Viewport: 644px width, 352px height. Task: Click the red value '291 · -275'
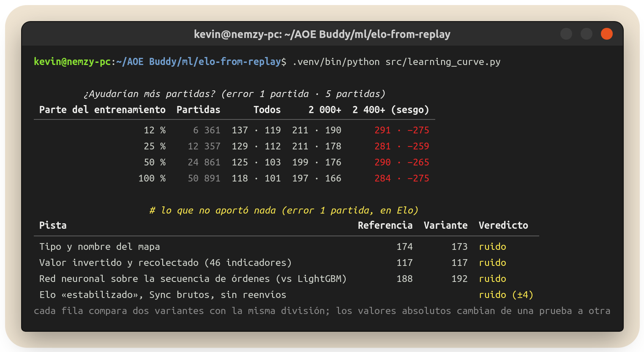[402, 130]
